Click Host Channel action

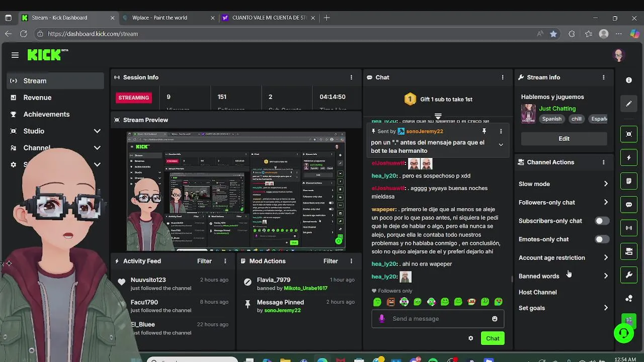(x=537, y=292)
